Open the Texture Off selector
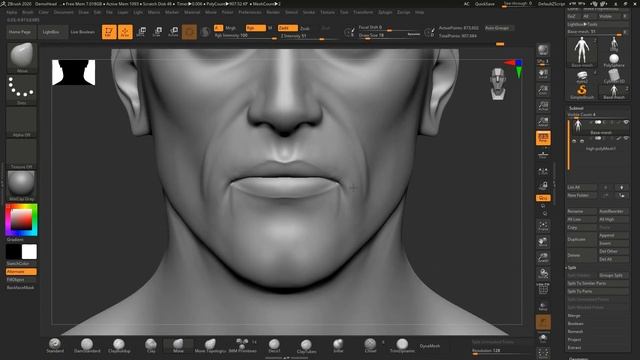 pyautogui.click(x=22, y=154)
